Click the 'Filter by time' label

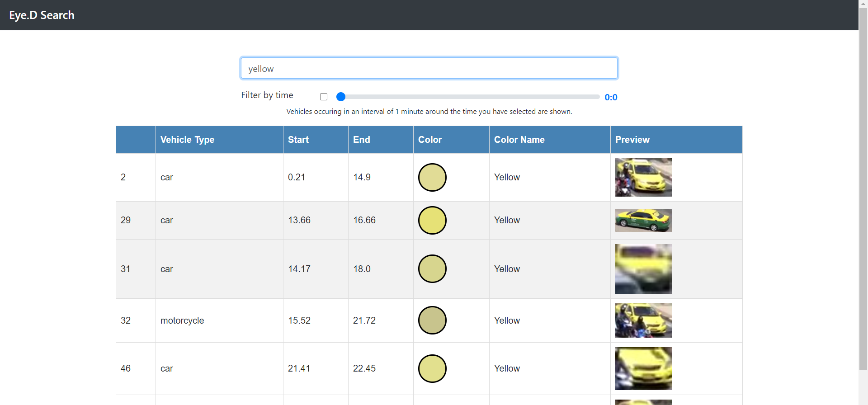267,95
